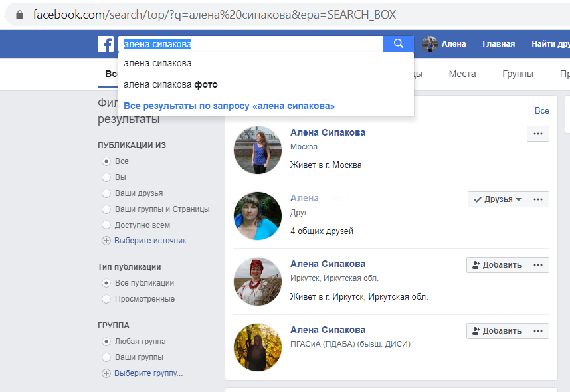The image size is (570, 392).
Task: Open options menu for ПГАСиА result
Action: [x=538, y=331]
